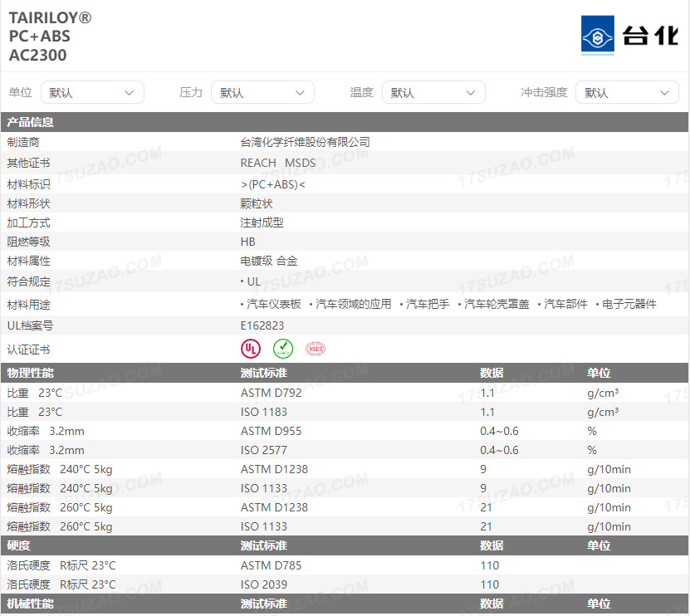
Task: Click the 注射成型 processing method value
Action: point(262,222)
